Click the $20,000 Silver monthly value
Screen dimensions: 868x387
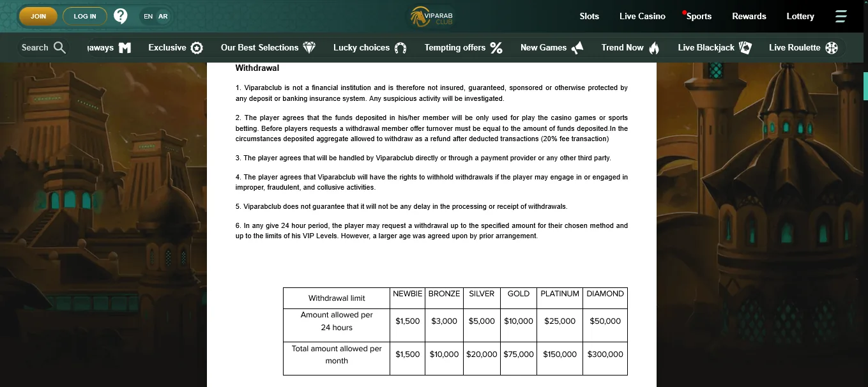point(482,354)
